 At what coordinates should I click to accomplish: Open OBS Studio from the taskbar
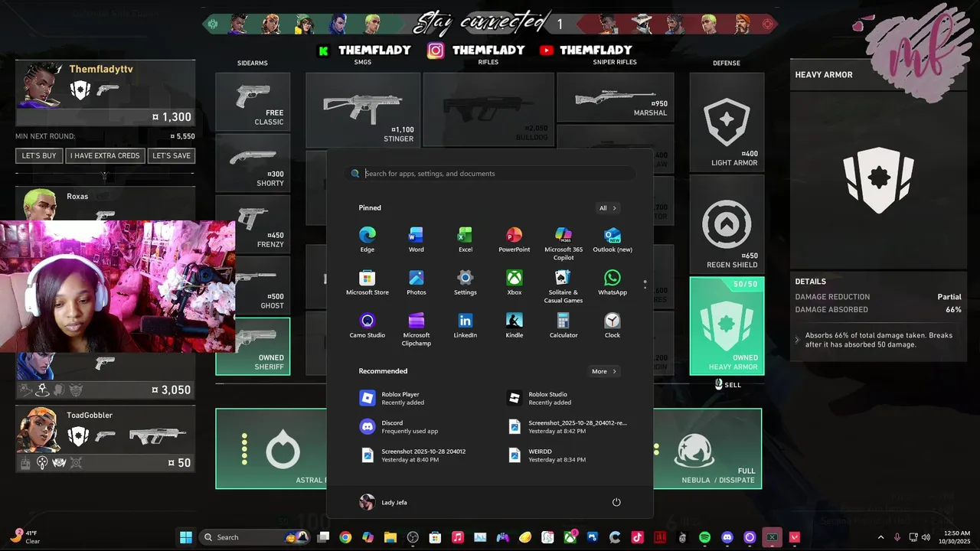coord(413,537)
